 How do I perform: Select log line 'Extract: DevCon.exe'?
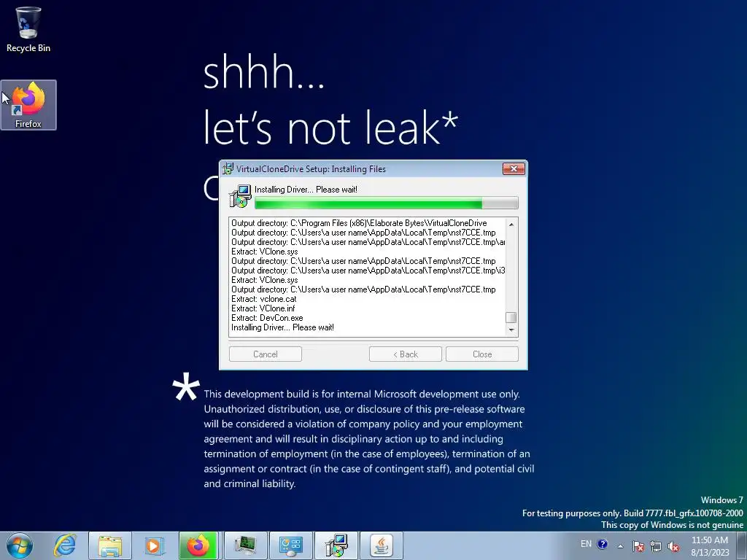(x=267, y=318)
